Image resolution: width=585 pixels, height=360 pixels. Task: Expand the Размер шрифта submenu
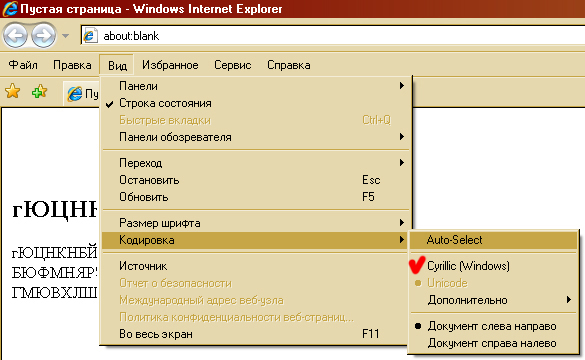(x=256, y=223)
